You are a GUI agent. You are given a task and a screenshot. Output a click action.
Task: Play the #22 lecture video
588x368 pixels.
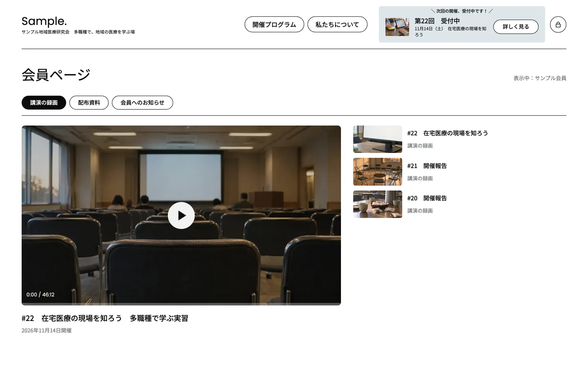pyautogui.click(x=181, y=215)
